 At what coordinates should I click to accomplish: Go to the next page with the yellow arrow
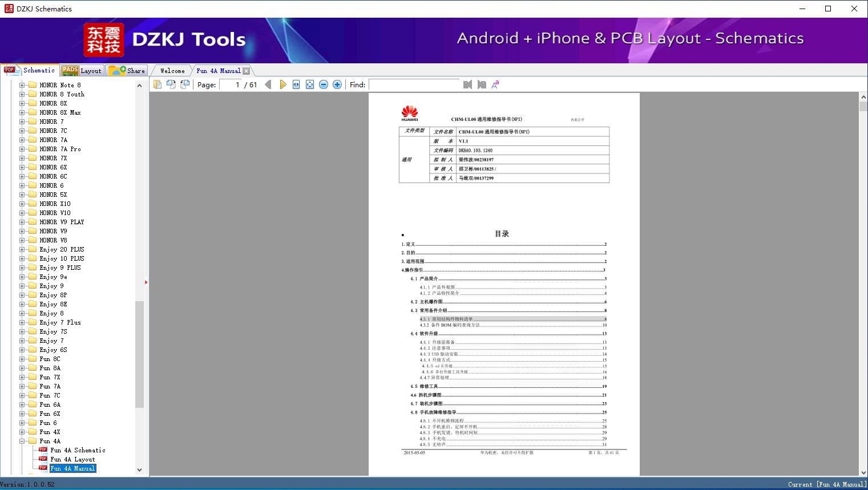(x=282, y=84)
